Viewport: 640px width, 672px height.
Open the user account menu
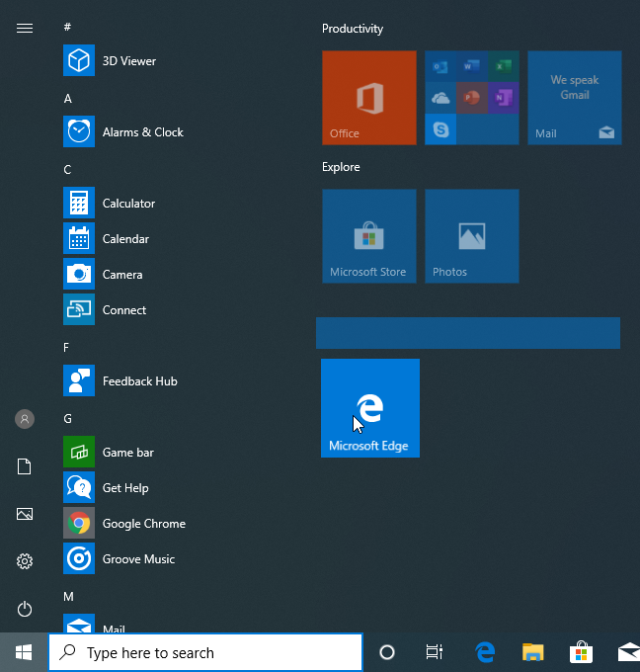coord(25,419)
